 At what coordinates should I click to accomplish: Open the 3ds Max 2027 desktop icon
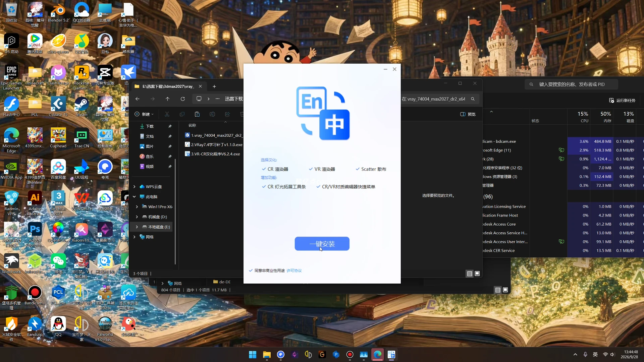click(x=58, y=203)
